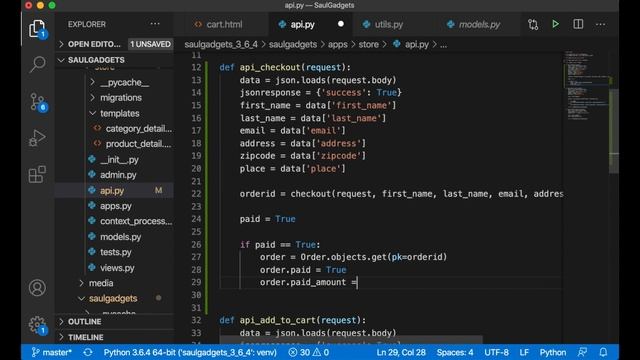Image resolution: width=640 pixels, height=360 pixels.
Task: Open the Extensions view
Action: pos(37,174)
